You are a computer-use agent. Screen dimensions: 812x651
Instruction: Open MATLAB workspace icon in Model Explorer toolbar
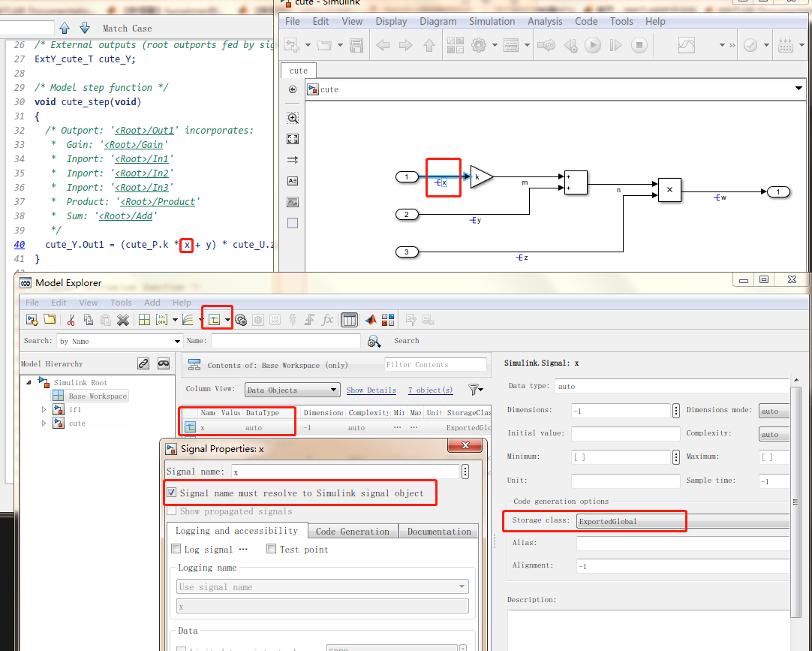(369, 319)
